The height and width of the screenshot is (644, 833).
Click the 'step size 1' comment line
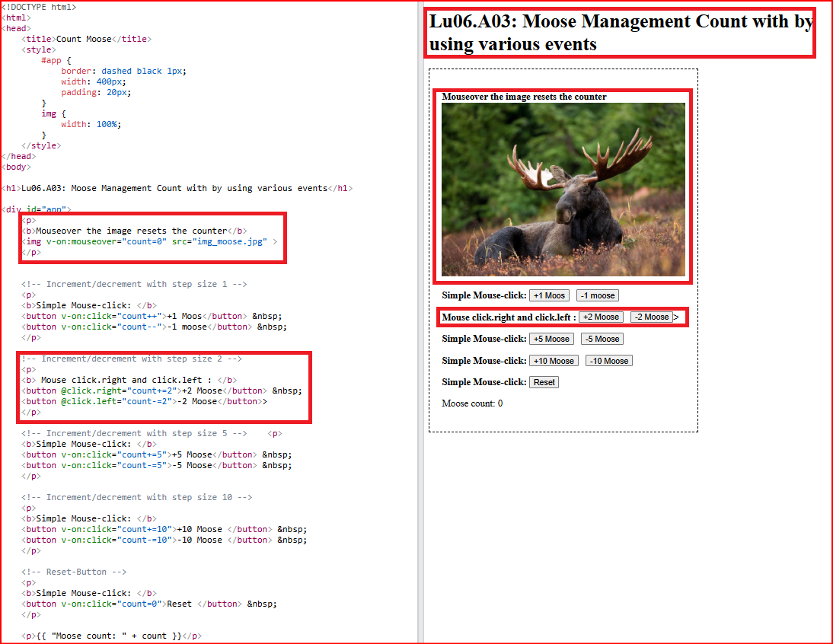pyautogui.click(x=134, y=285)
